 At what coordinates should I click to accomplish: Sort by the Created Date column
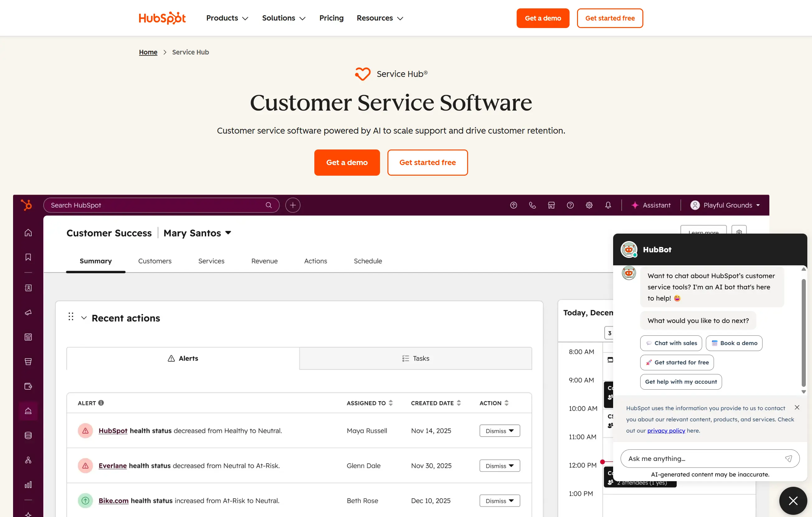point(435,403)
